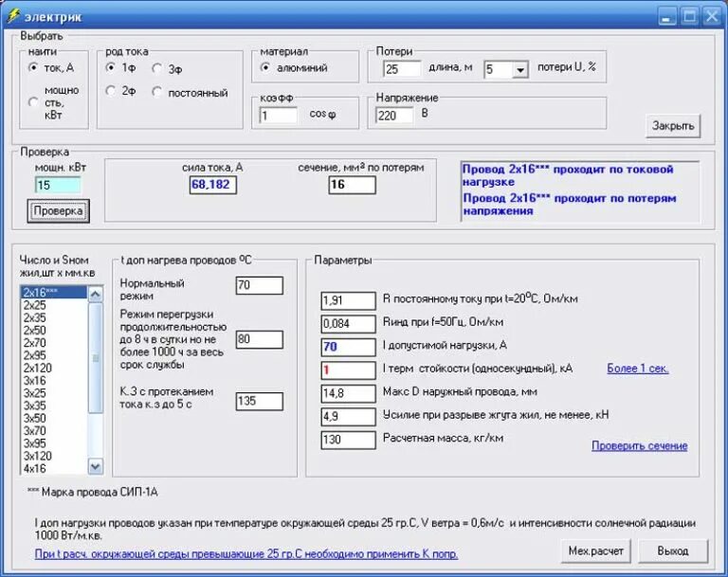Open the 'Более 1 сек.' link
Image resolution: width=728 pixels, height=577 pixels.
tap(637, 369)
